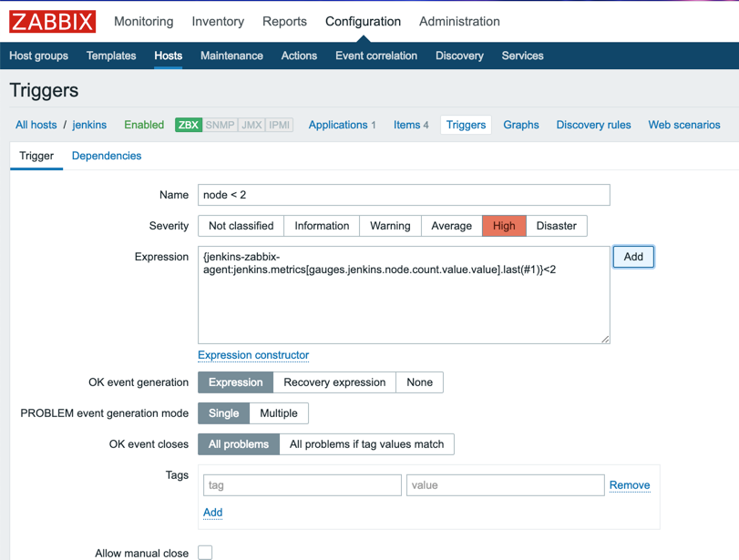Set PROBLEM event generation mode to Multiple
Image resolution: width=739 pixels, height=560 pixels.
coord(279,412)
